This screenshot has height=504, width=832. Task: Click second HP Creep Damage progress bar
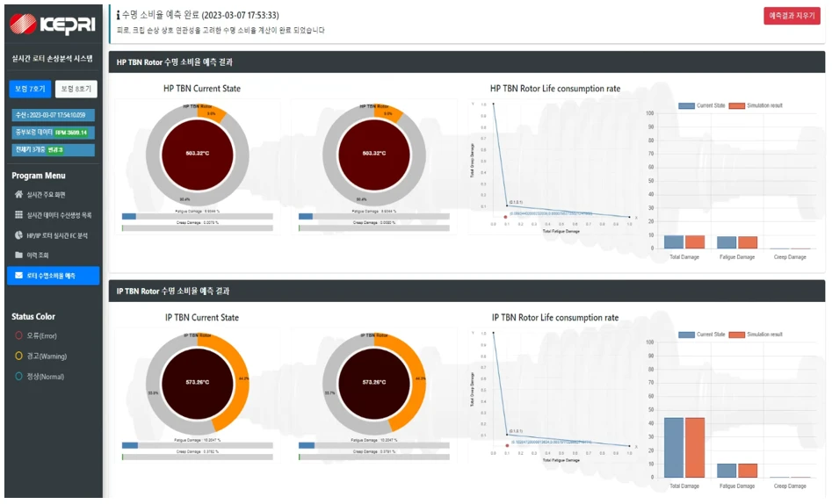point(374,228)
